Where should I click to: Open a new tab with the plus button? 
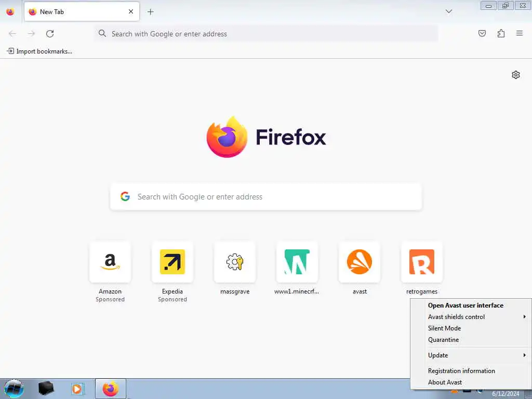150,12
